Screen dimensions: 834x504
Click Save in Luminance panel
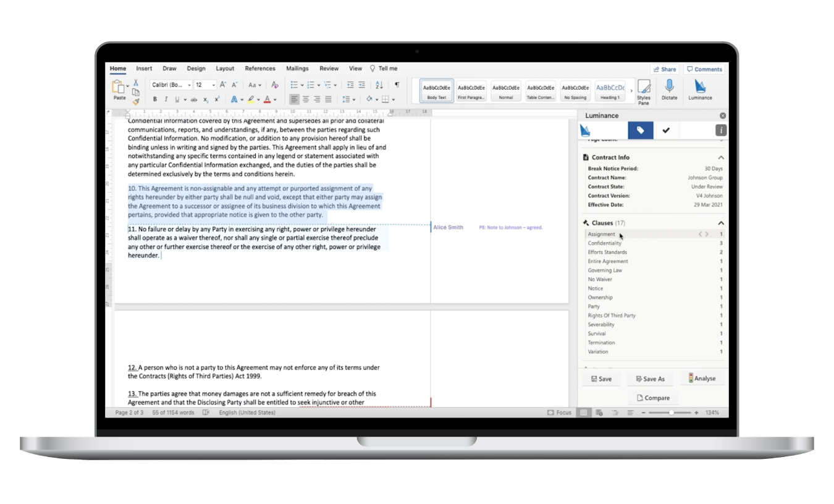[601, 379]
